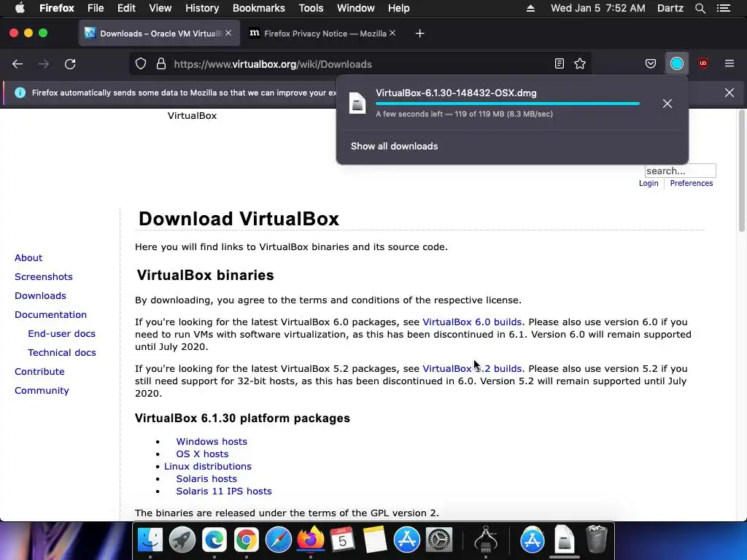The width and height of the screenshot is (747, 560).
Task: Launch Google Chrome from the Dock
Action: (247, 540)
